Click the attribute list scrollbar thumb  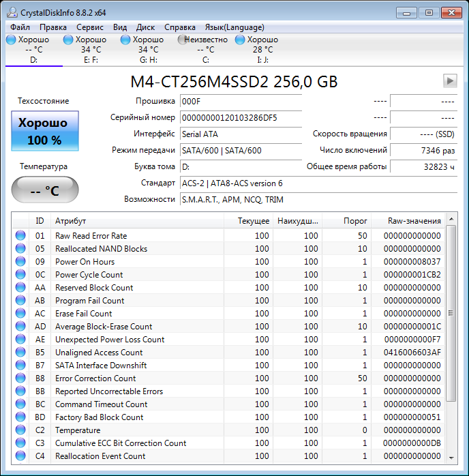pyautogui.click(x=451, y=313)
